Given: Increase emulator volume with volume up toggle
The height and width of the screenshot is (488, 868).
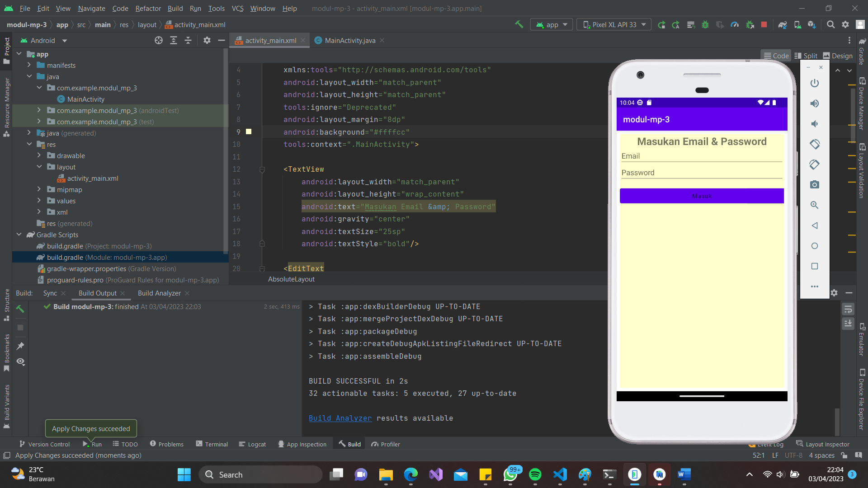Looking at the screenshot, I should click(x=814, y=103).
